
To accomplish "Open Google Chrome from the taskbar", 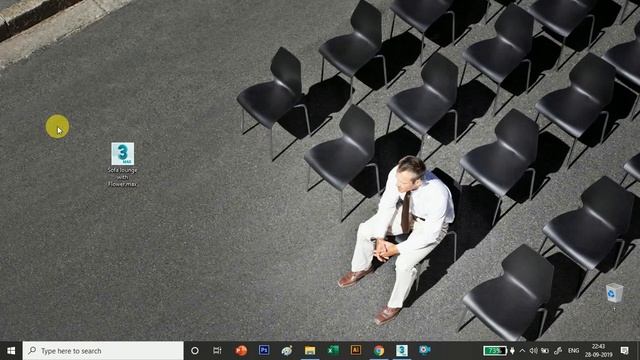I will pos(379,351).
